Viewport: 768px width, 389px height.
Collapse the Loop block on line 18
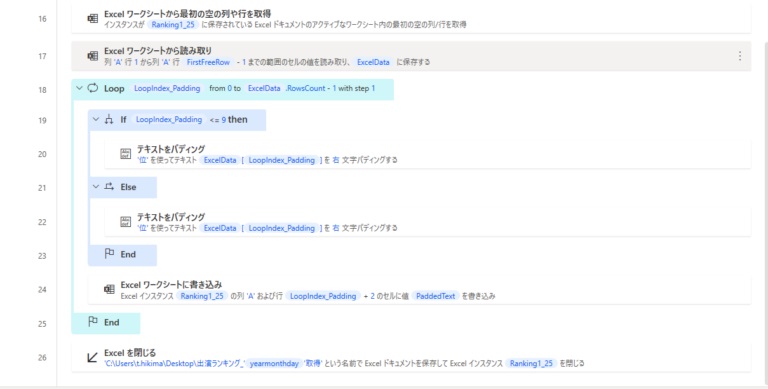pyautogui.click(x=79, y=88)
